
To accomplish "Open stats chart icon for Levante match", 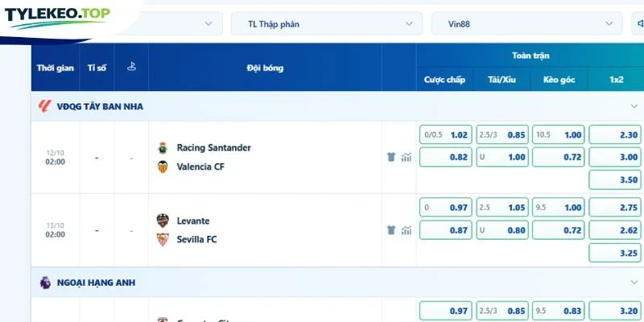I will point(407,230).
